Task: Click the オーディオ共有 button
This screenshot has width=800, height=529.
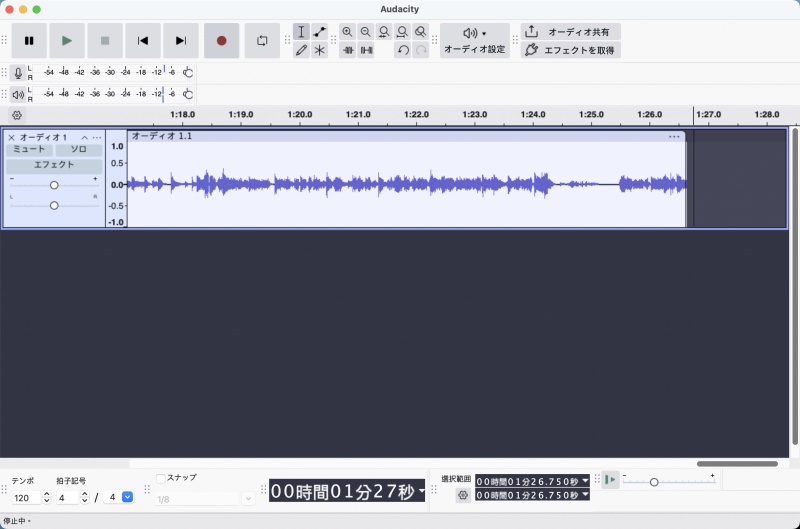Action: click(570, 32)
